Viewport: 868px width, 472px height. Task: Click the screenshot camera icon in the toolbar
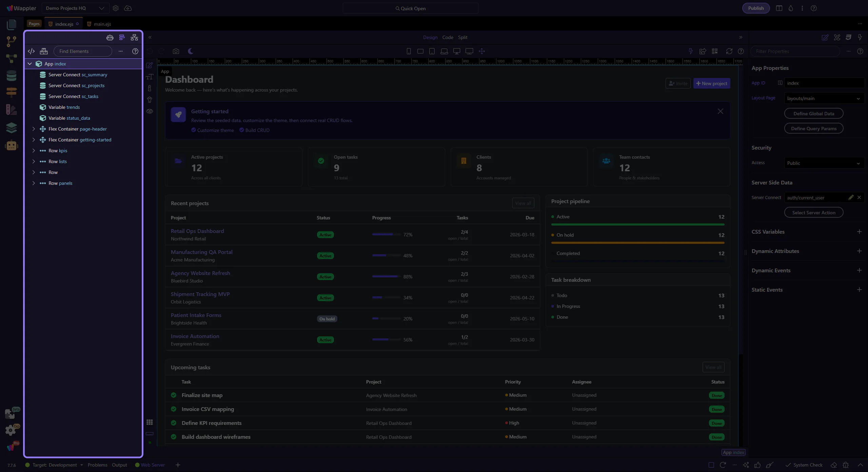(x=176, y=51)
